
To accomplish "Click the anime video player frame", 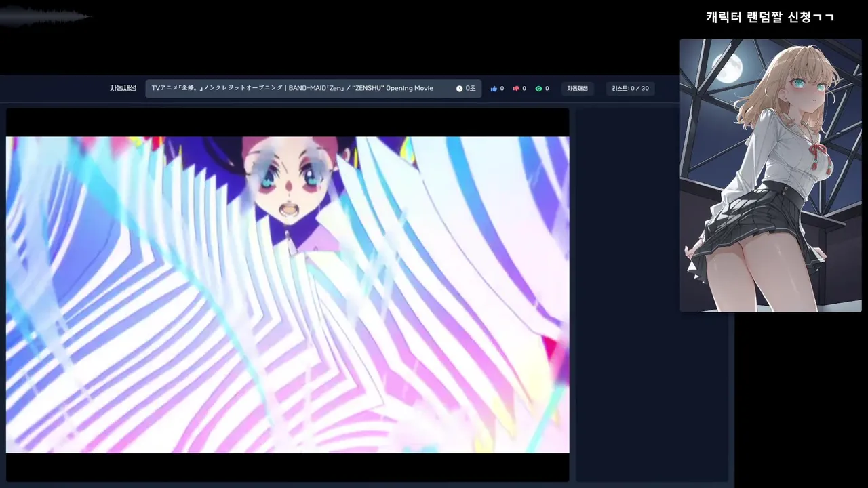I will point(288,295).
